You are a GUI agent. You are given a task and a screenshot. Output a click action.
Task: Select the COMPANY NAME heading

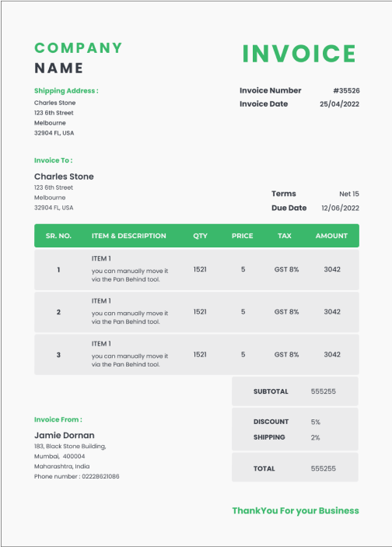[78, 58]
